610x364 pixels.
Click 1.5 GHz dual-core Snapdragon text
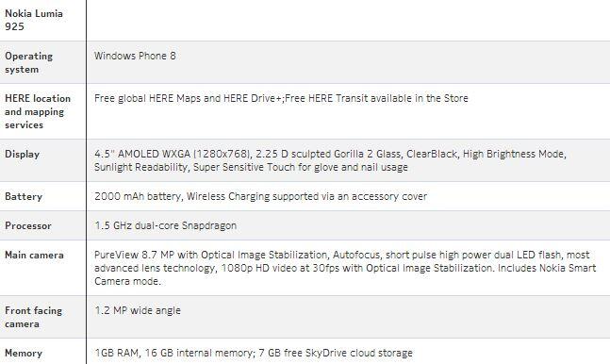pyautogui.click(x=165, y=225)
